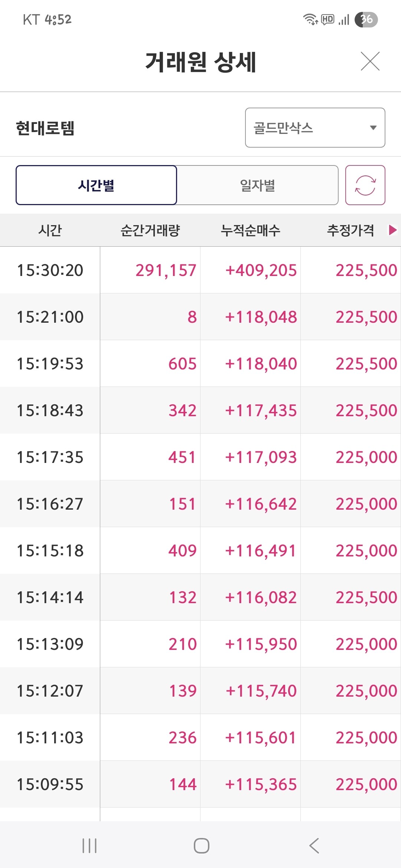Tap the 순간거래량 column header

(150, 230)
